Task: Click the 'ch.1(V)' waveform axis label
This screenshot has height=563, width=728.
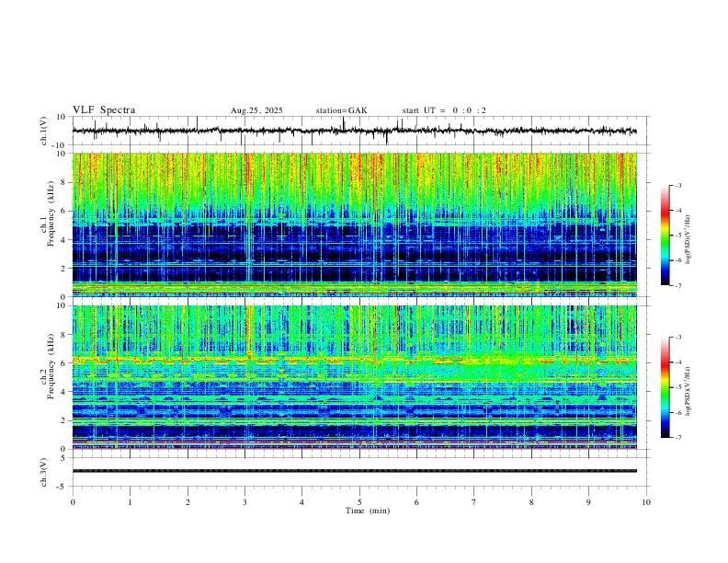Action: [x=44, y=131]
